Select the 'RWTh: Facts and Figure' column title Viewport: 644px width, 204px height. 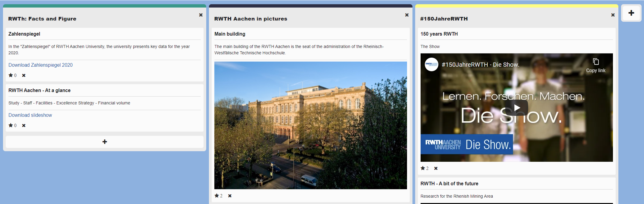(42, 19)
